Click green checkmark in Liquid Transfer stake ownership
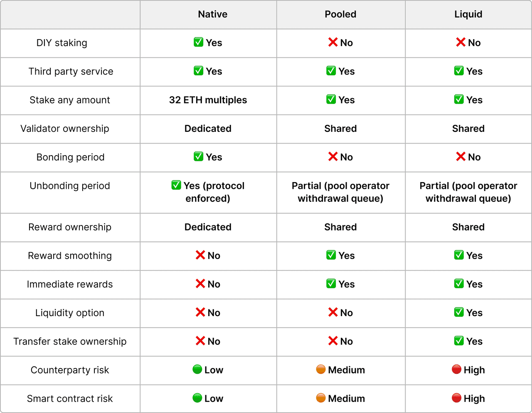 click(x=459, y=341)
